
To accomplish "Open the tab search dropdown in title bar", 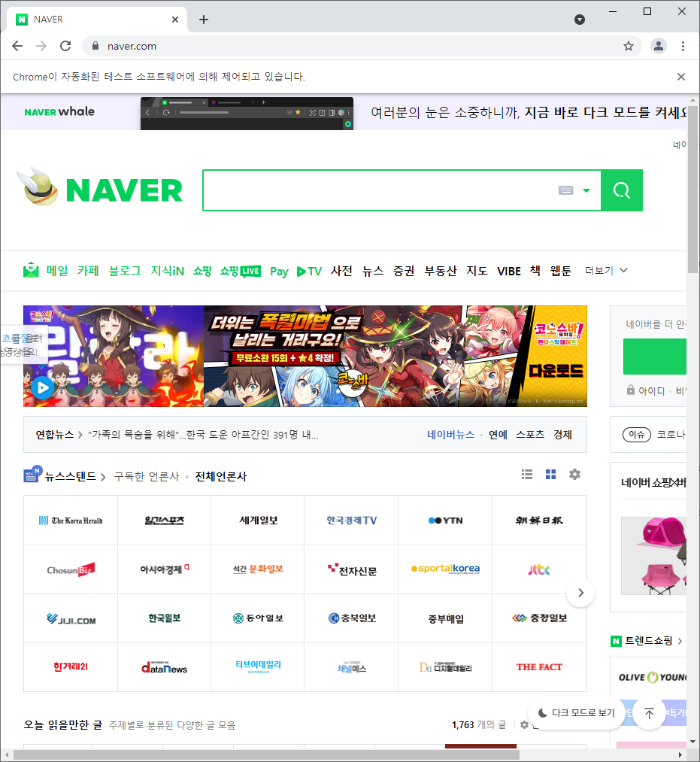I will (x=580, y=20).
